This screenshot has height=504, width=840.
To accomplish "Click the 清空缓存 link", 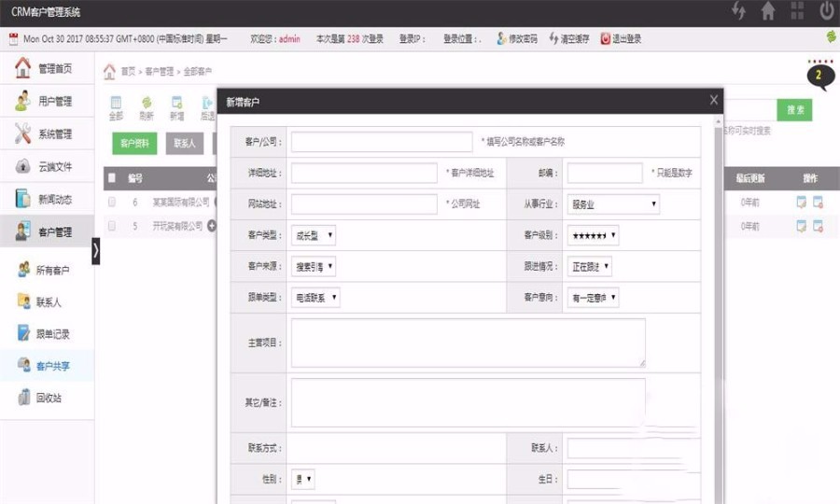I will (569, 38).
